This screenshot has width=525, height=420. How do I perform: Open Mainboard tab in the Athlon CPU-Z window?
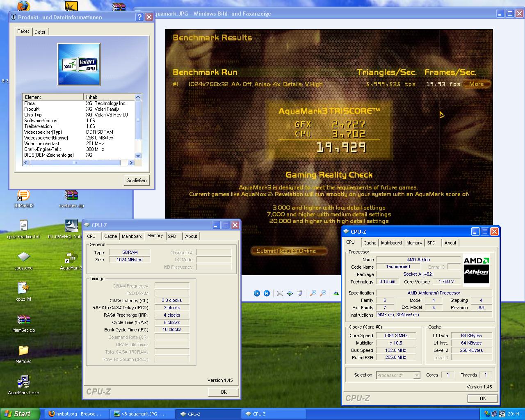(x=391, y=243)
